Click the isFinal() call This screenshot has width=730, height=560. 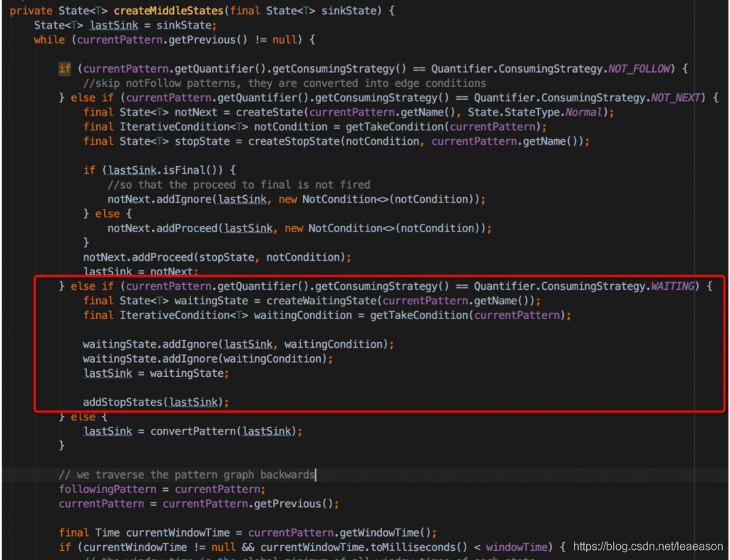[x=192, y=170]
